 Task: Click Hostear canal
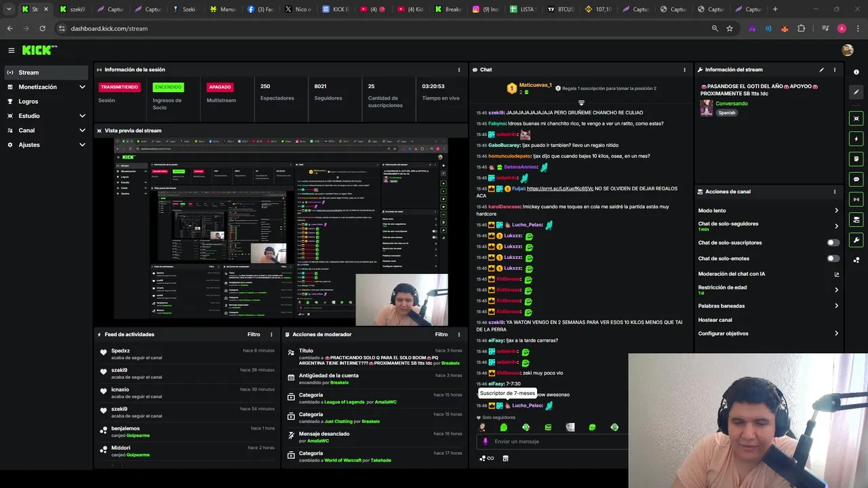click(715, 320)
